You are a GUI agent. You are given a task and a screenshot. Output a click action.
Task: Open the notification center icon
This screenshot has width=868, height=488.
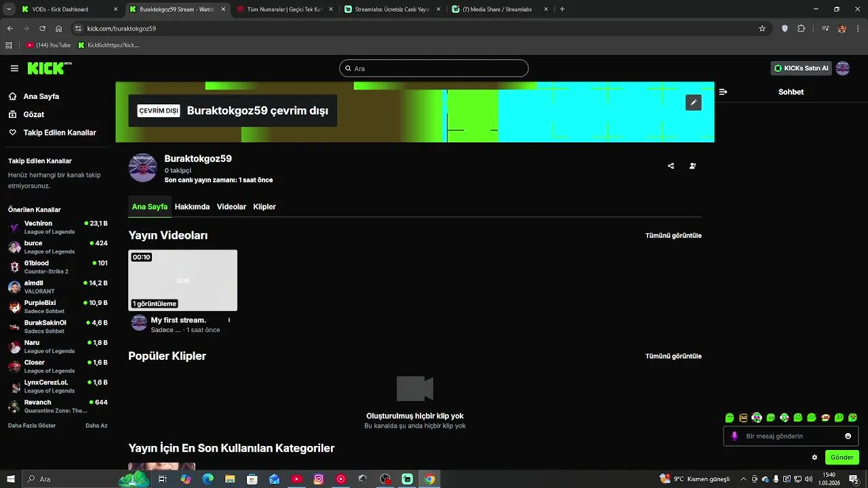point(854,479)
